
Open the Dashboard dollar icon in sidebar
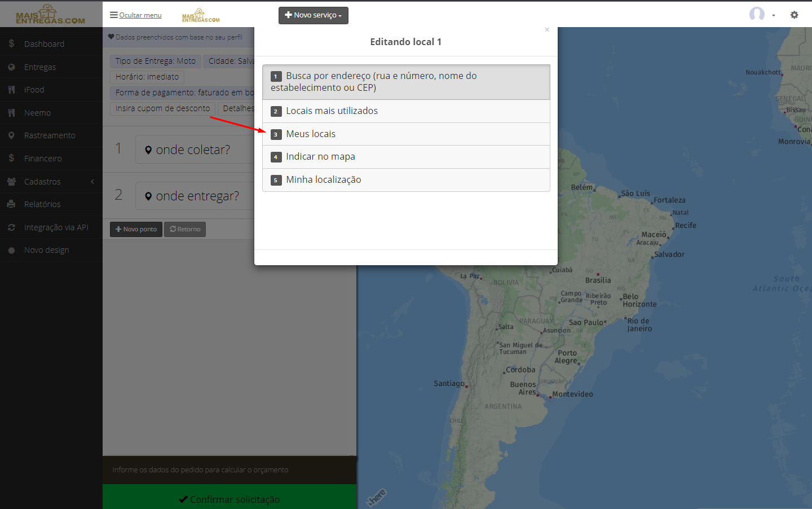11,43
